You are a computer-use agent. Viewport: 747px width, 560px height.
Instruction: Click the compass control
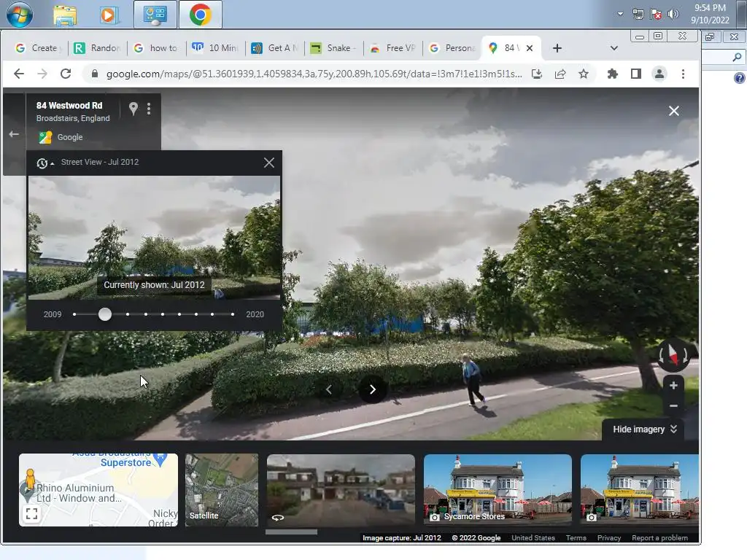(673, 355)
